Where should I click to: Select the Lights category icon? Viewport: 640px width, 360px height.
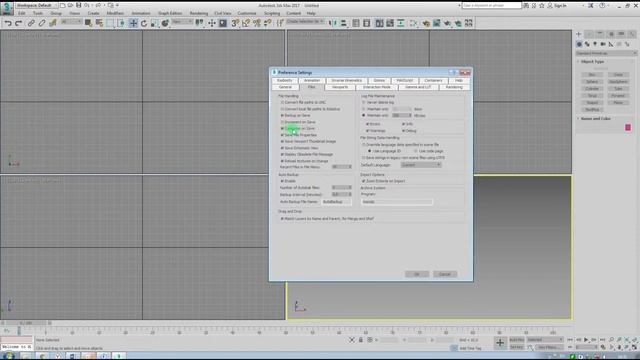[595, 44]
